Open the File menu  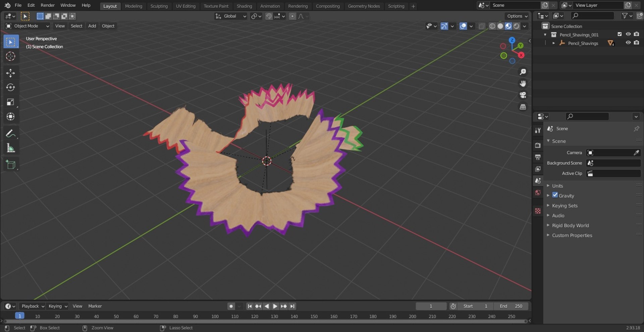[x=18, y=5]
